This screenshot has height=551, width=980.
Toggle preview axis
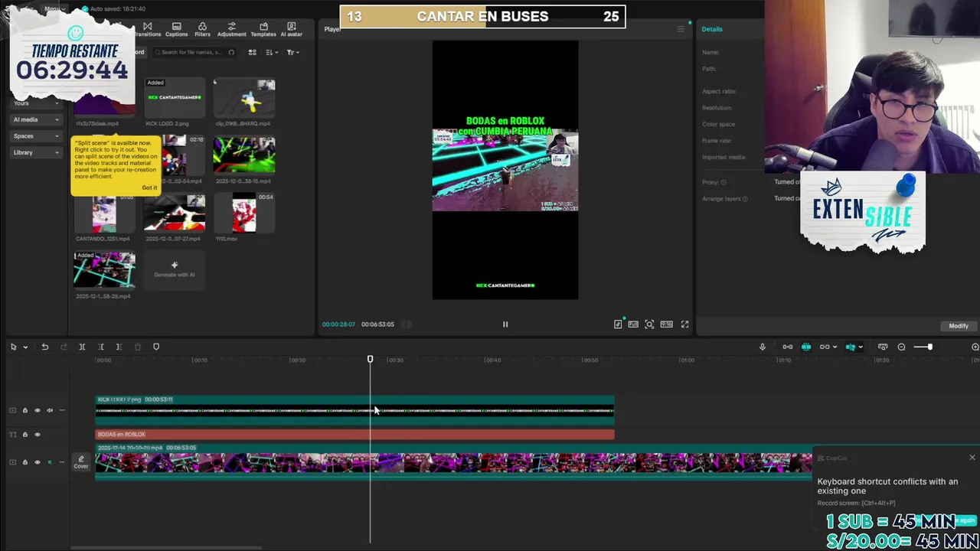[x=850, y=347]
